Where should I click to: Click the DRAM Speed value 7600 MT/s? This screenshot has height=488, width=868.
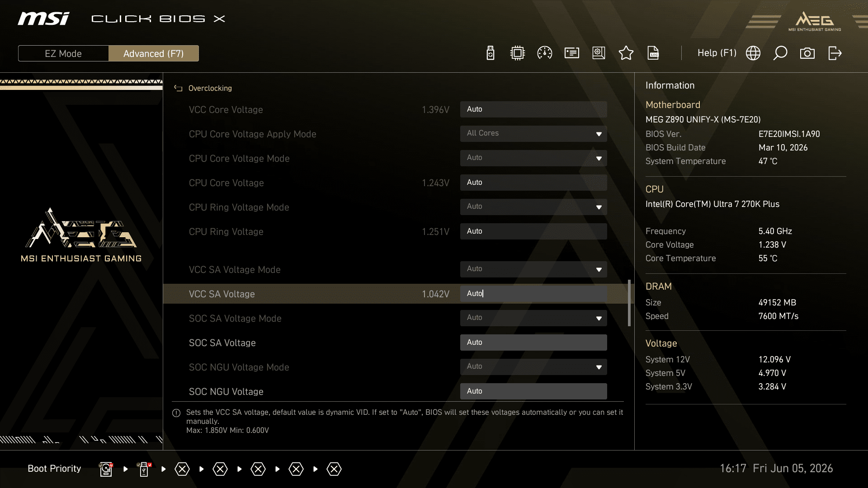point(778,316)
